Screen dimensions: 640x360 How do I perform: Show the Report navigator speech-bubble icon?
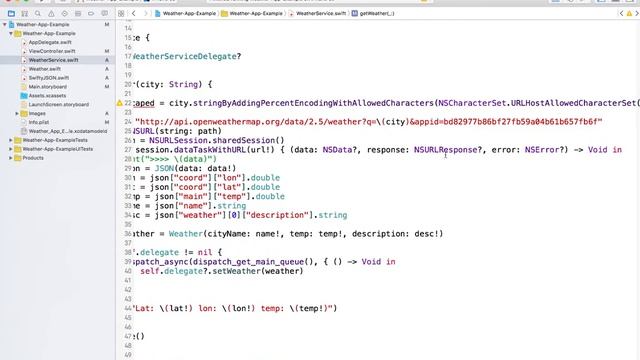pos(104,13)
